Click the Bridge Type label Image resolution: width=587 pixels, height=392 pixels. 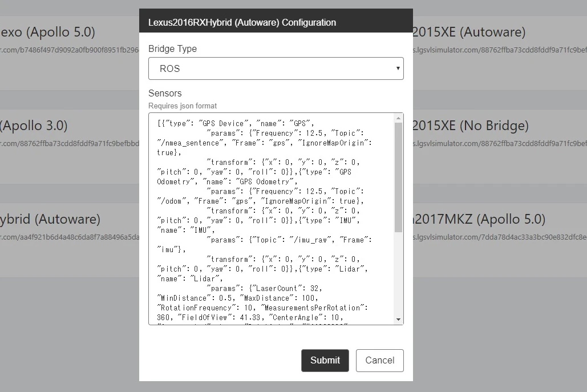(x=172, y=49)
